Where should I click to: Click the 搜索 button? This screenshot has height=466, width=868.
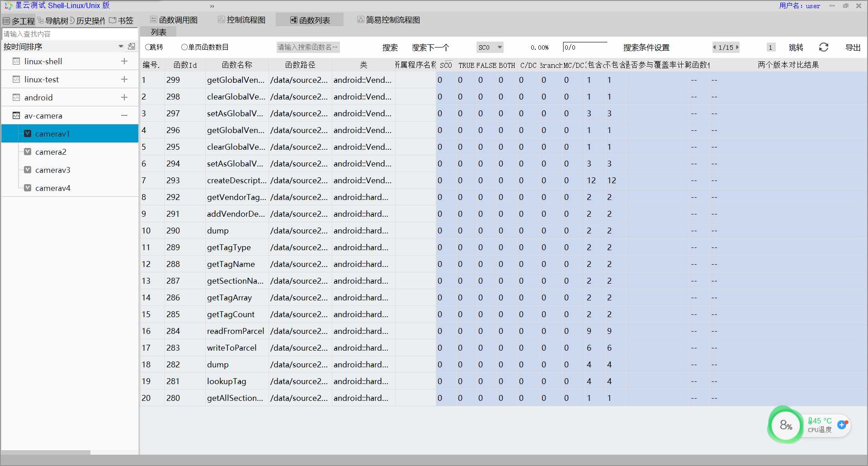click(390, 48)
